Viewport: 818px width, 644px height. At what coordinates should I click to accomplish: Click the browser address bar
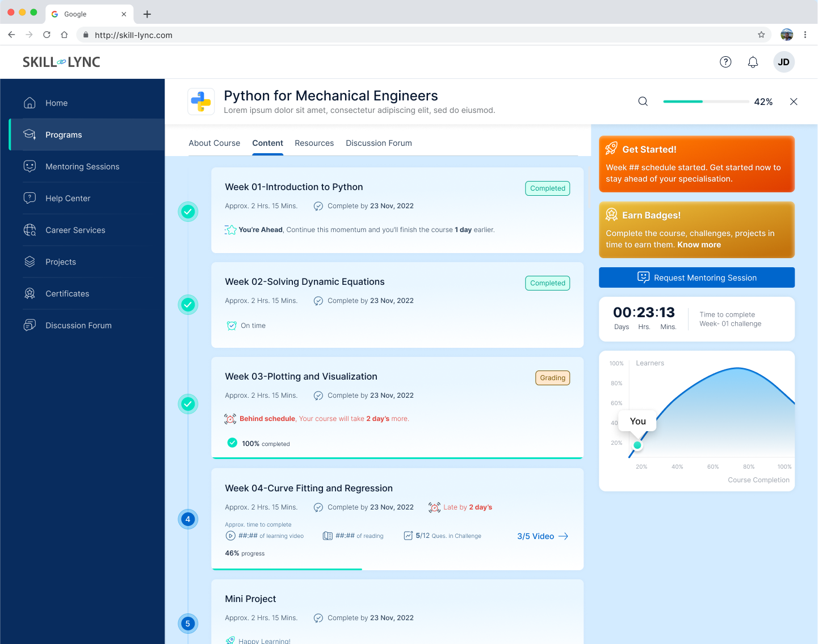423,35
